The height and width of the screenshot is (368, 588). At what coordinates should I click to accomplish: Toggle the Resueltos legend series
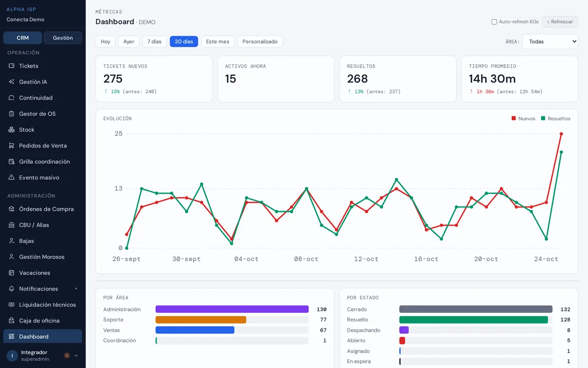tap(555, 119)
